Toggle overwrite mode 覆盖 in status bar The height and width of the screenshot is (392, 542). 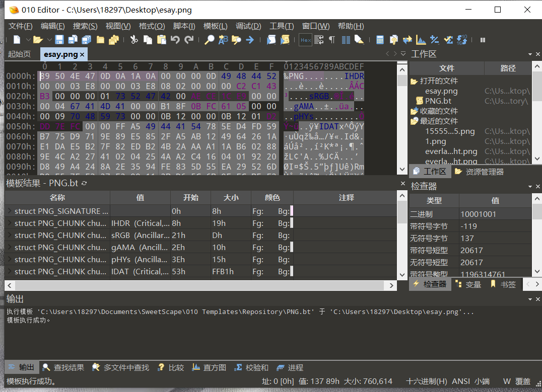click(x=523, y=381)
